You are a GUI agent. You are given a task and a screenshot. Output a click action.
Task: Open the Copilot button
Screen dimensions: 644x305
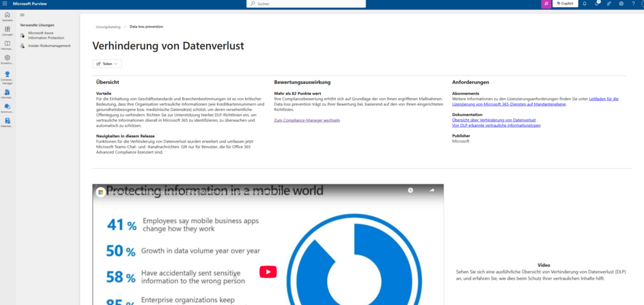pos(565,3)
